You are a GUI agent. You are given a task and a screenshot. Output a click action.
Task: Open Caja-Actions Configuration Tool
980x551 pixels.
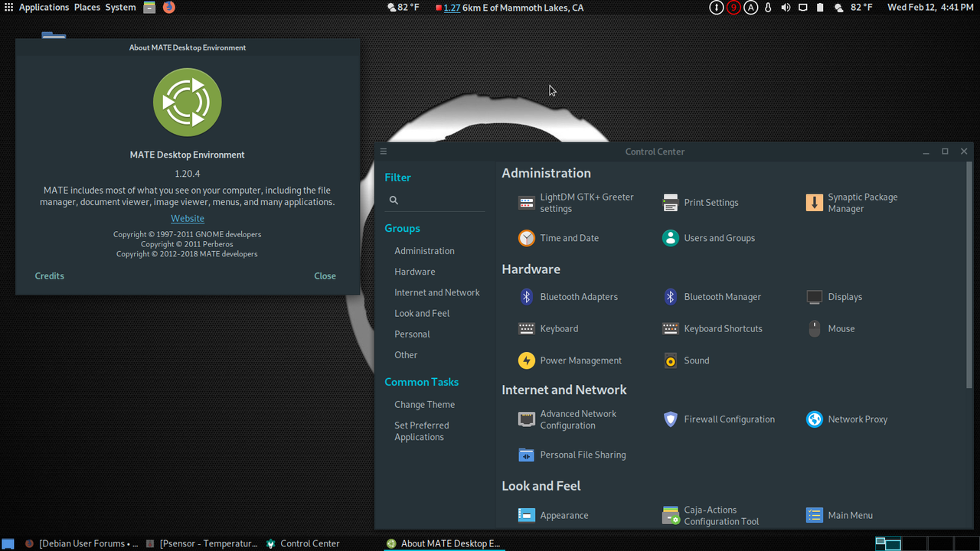[x=710, y=516]
